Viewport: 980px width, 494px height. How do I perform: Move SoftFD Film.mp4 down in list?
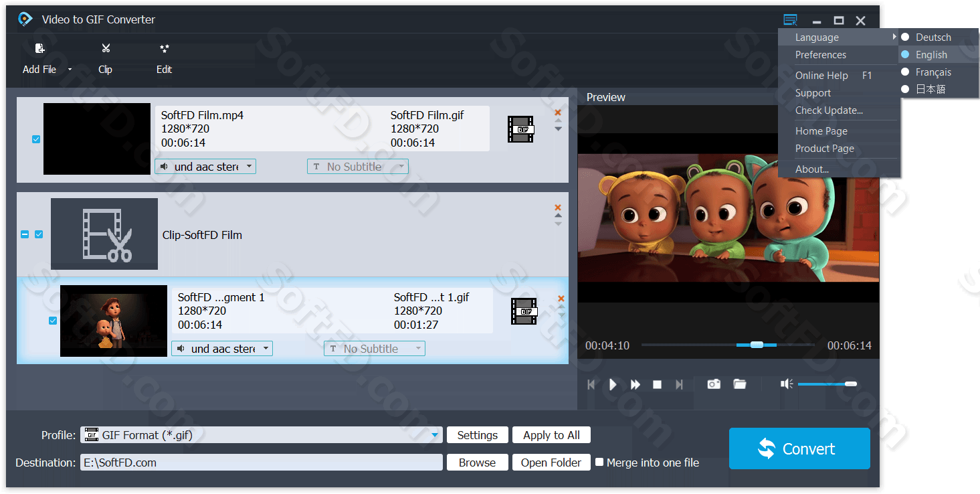click(x=558, y=129)
